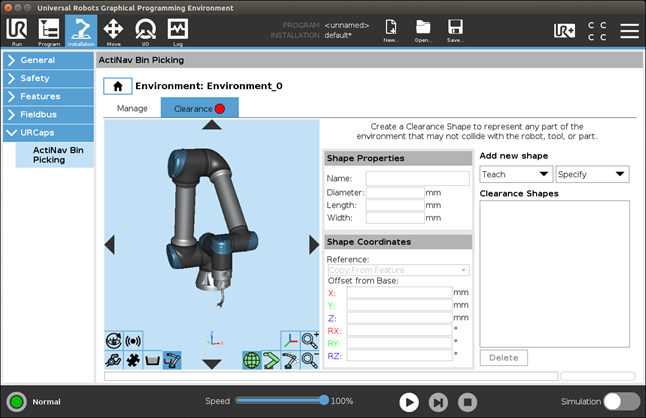The height and width of the screenshot is (418, 646).
Task: Open the Log view icon
Action: click(x=177, y=30)
